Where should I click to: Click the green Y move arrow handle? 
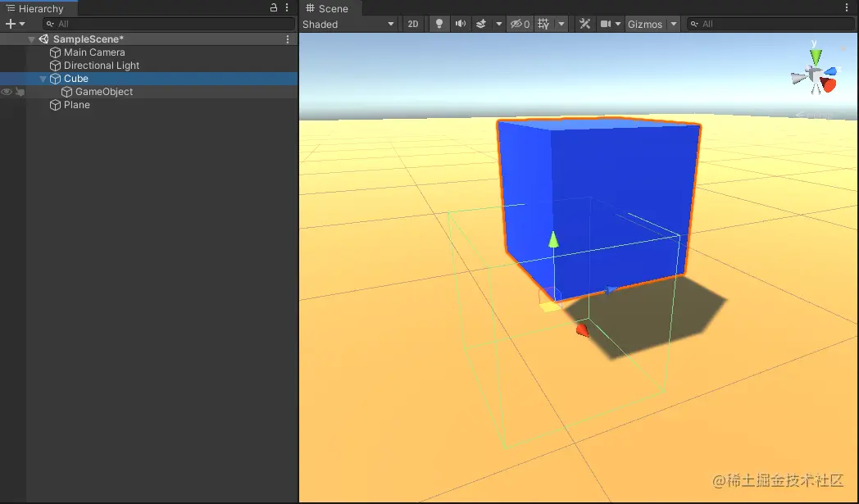[x=553, y=239]
